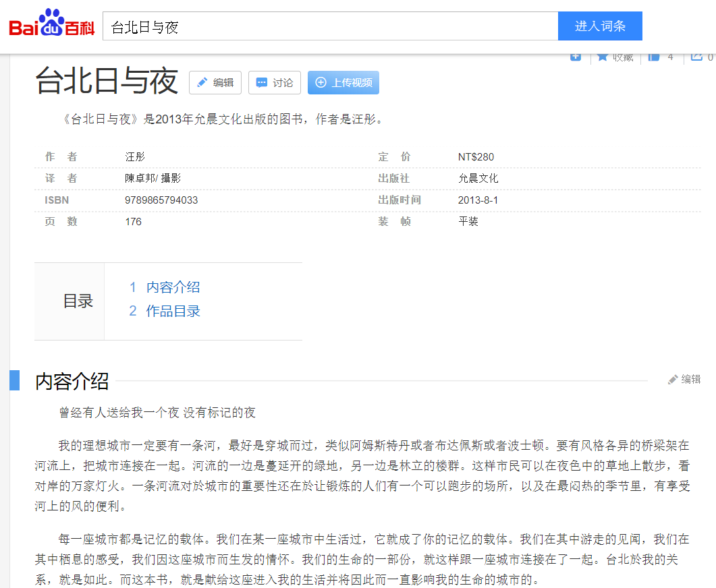Jump to 作品目录 in the table of contents

pyautogui.click(x=173, y=311)
